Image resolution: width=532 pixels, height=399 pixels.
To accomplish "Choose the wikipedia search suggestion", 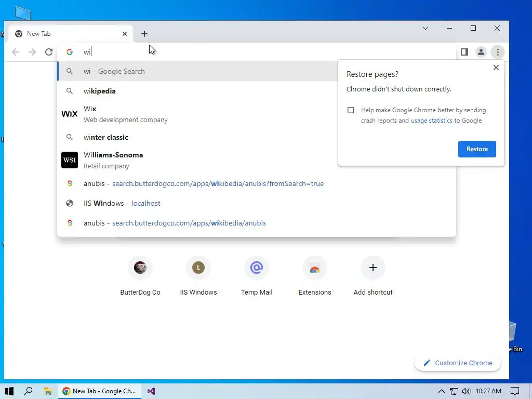I will tap(197, 91).
